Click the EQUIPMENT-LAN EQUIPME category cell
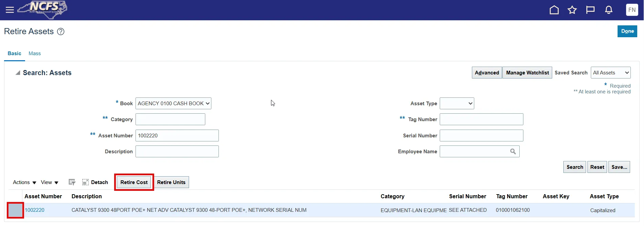This screenshot has width=644, height=226. 414,210
